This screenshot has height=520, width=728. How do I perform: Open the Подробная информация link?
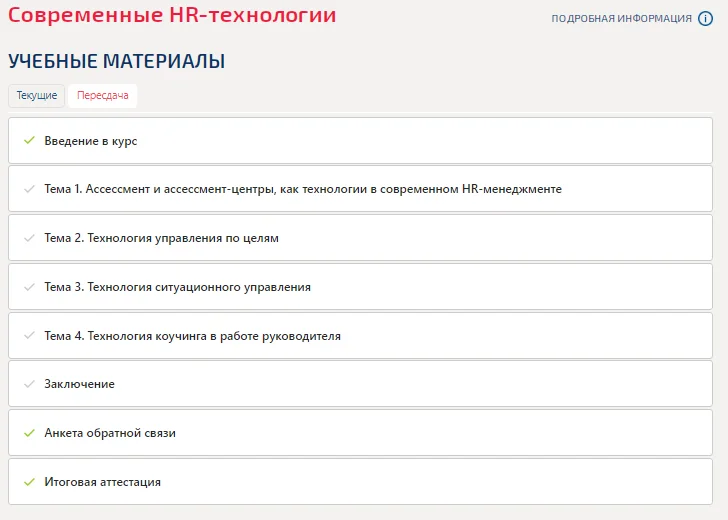(621, 19)
